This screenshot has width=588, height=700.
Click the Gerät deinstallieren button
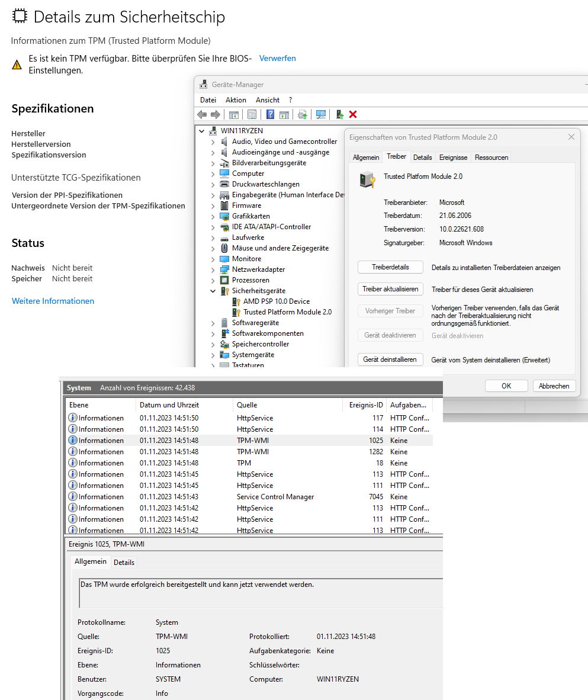(390, 359)
